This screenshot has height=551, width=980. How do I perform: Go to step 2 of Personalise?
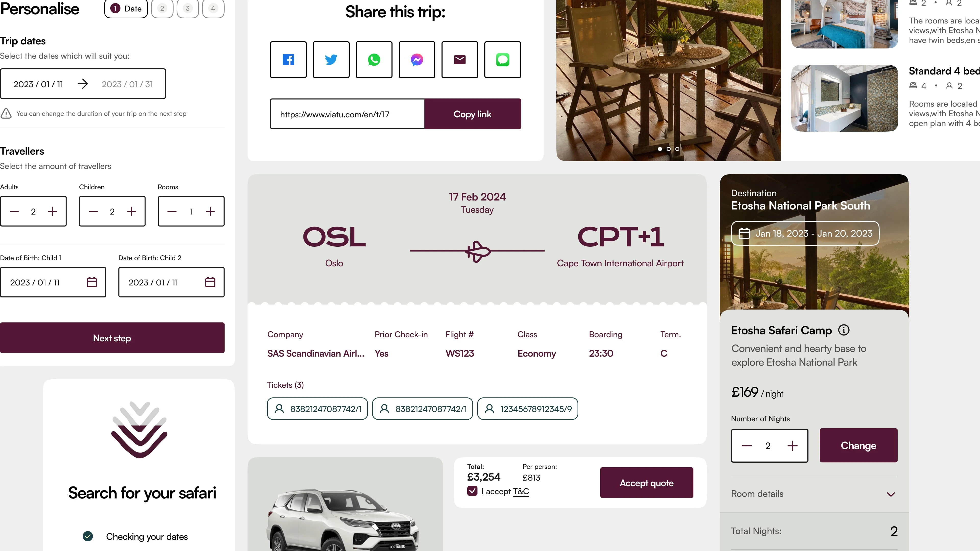(x=162, y=8)
